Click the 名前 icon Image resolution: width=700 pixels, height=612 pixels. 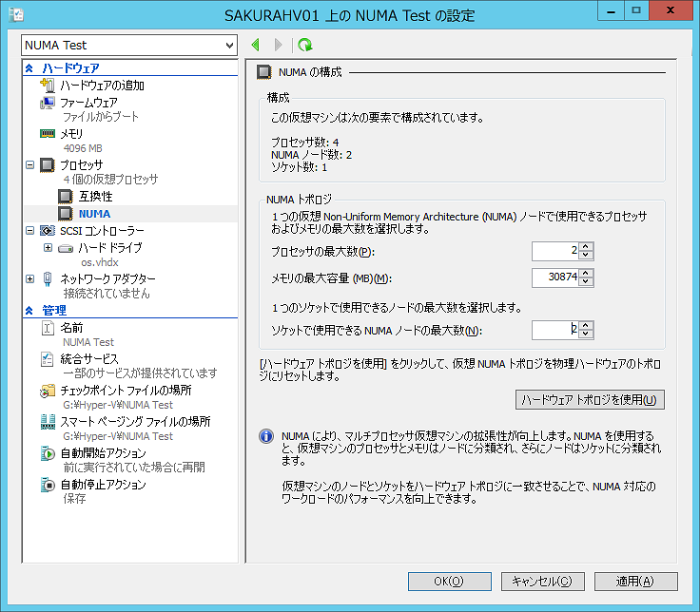48,328
